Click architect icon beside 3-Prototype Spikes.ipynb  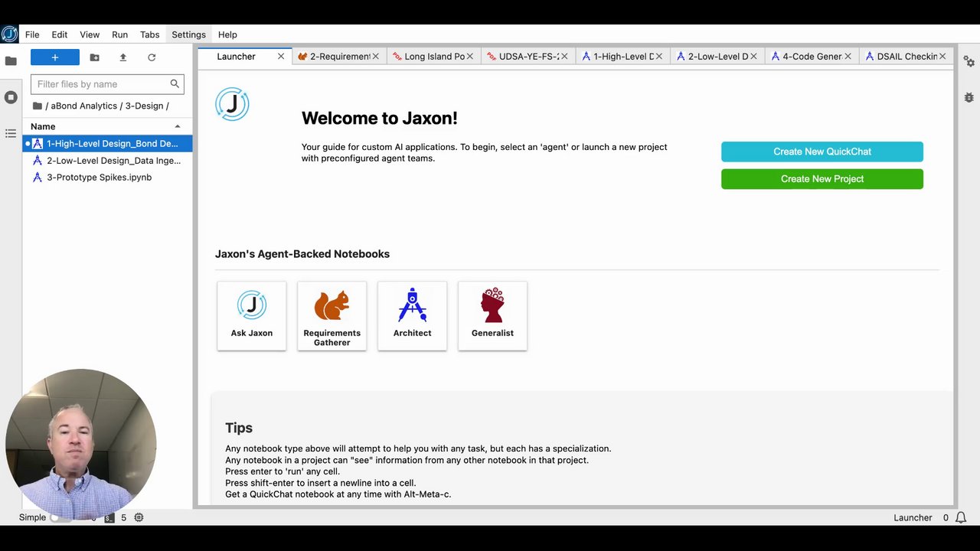38,178
